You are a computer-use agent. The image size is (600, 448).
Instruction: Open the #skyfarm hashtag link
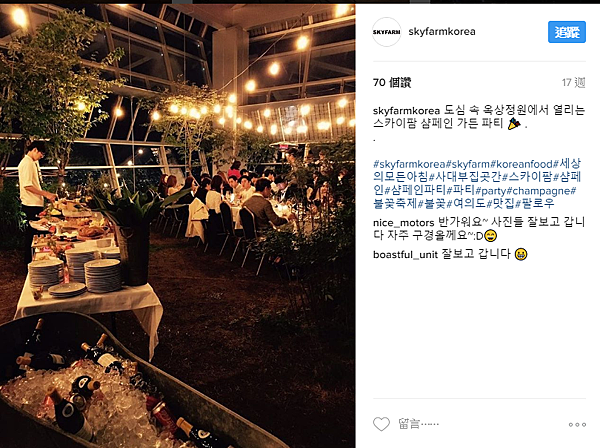[468, 165]
